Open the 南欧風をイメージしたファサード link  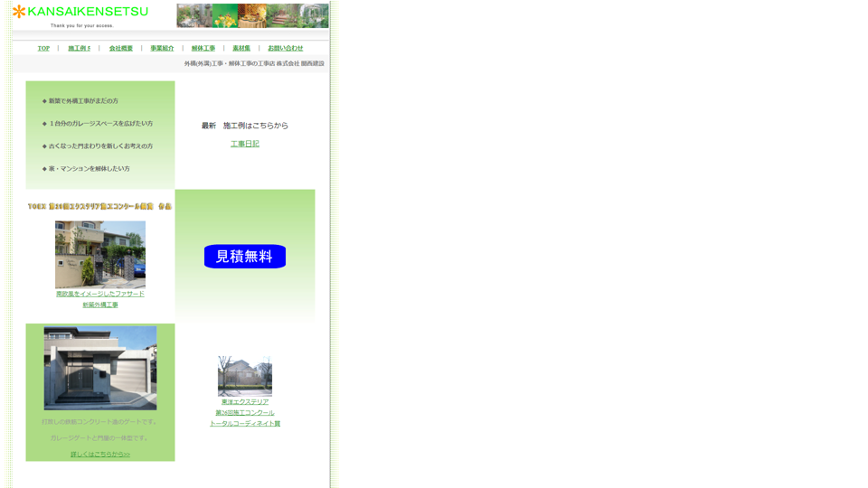coord(100,294)
